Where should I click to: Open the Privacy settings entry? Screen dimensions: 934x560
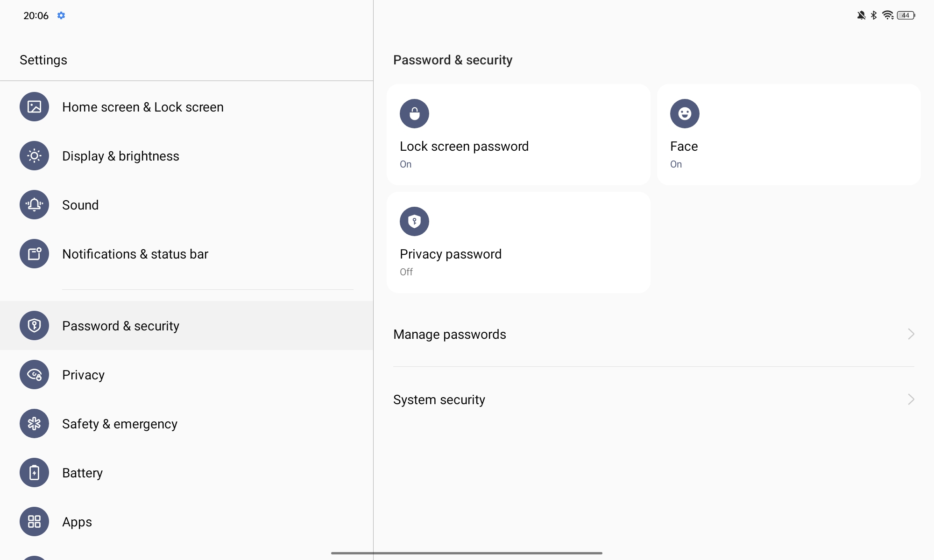tap(186, 375)
